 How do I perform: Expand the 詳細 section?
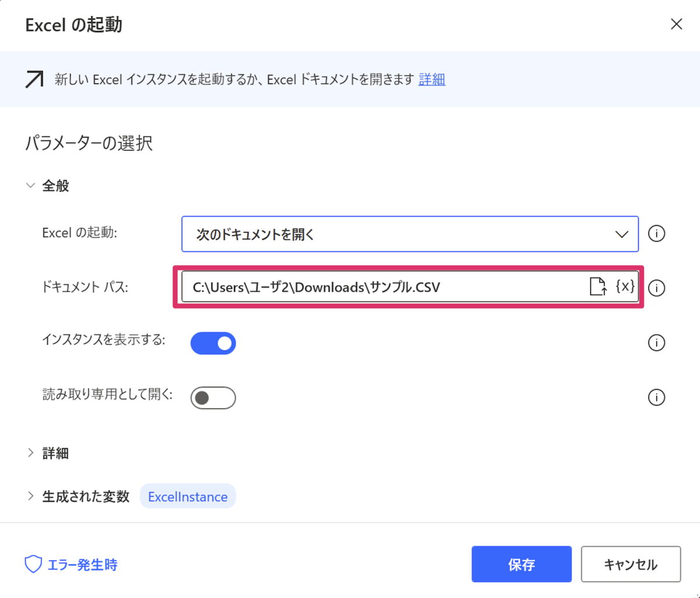31,453
